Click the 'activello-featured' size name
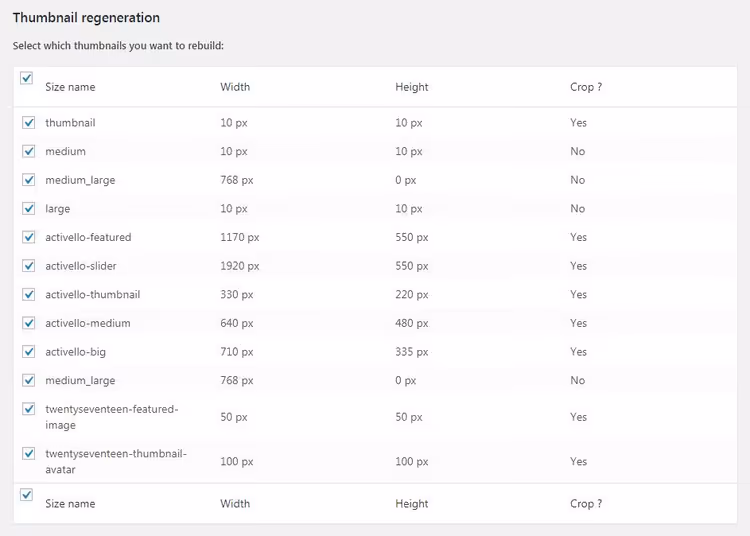 [x=88, y=238]
